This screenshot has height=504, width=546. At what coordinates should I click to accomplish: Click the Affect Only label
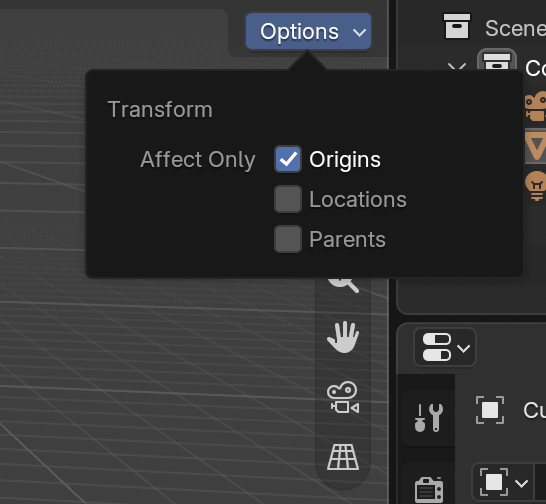pyautogui.click(x=198, y=160)
